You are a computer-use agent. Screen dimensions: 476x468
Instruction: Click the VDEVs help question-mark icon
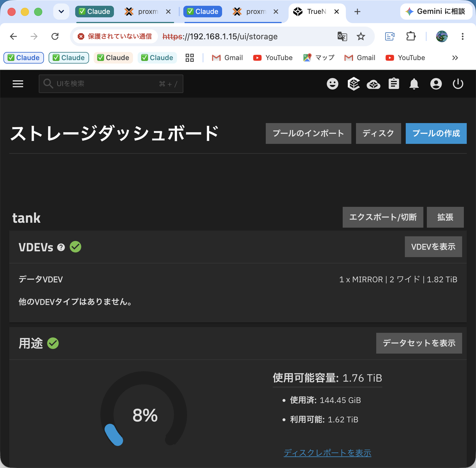(61, 247)
